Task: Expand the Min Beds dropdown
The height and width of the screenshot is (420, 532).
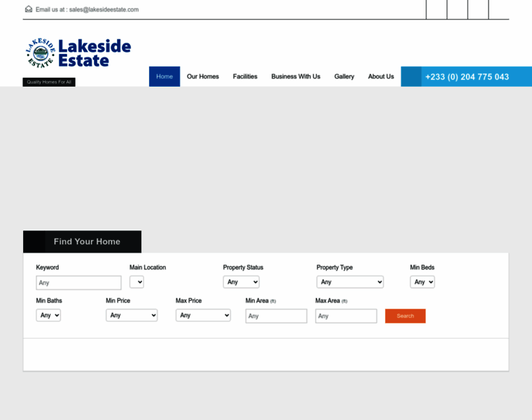Action: coord(422,282)
